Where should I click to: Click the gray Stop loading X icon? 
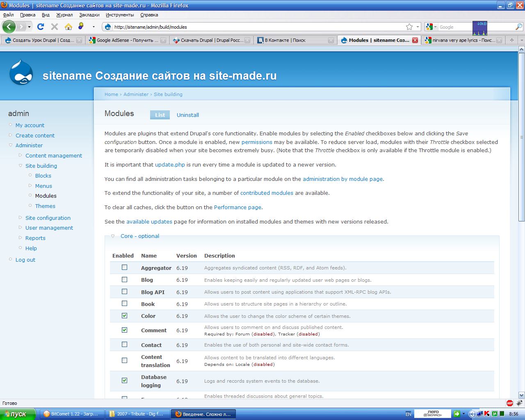pos(54,27)
